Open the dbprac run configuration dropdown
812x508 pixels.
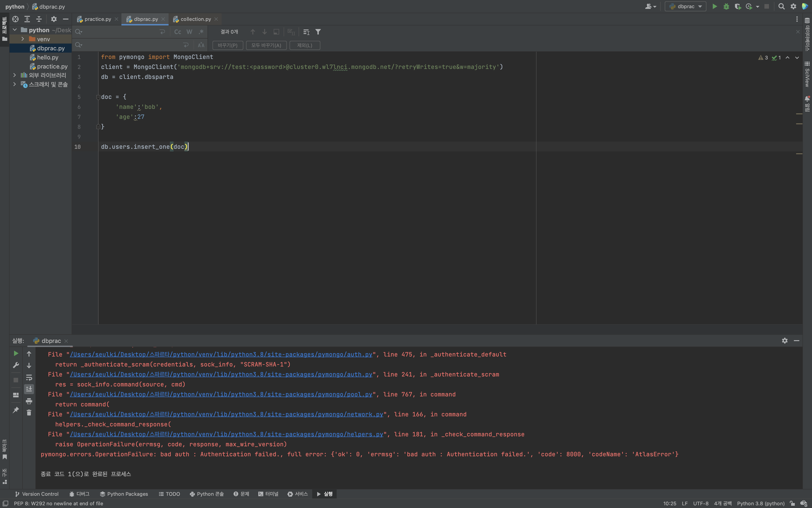click(x=685, y=6)
